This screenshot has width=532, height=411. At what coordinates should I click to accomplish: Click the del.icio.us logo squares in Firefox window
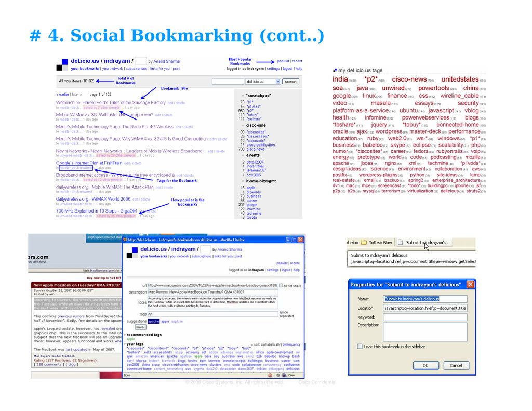pos(132,253)
